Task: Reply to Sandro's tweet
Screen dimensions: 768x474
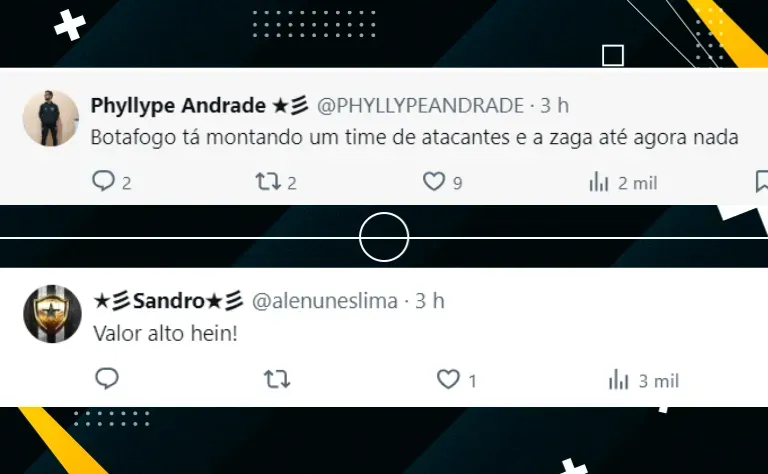Action: [106, 379]
